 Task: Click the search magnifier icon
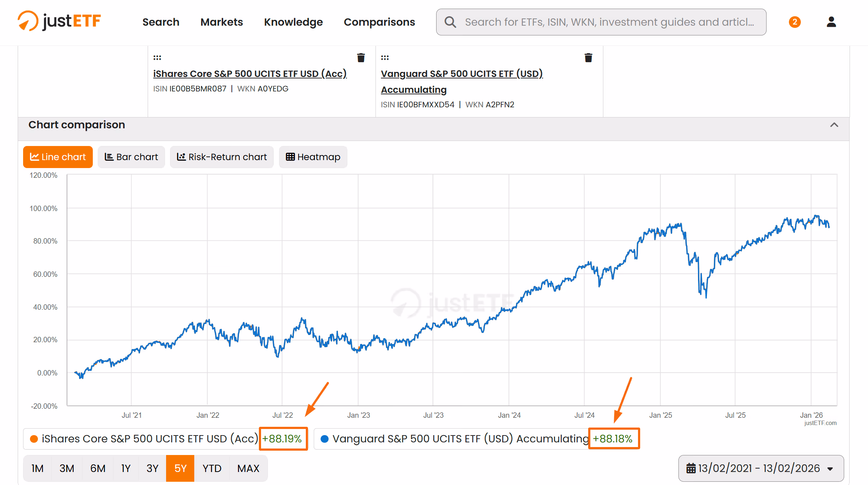coord(450,22)
